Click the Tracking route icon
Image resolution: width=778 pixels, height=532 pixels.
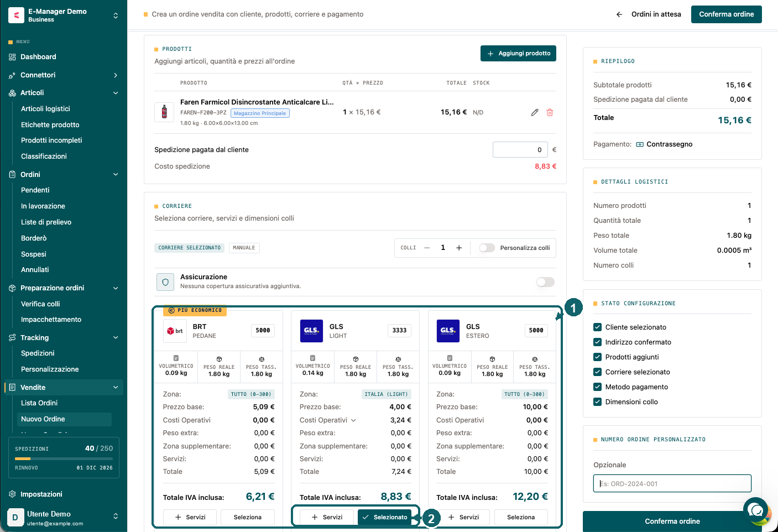12,338
